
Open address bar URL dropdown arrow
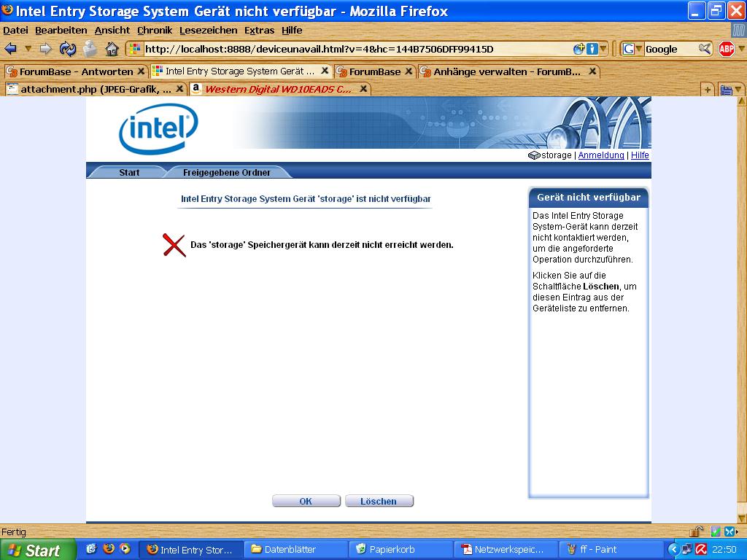pyautogui.click(x=603, y=49)
